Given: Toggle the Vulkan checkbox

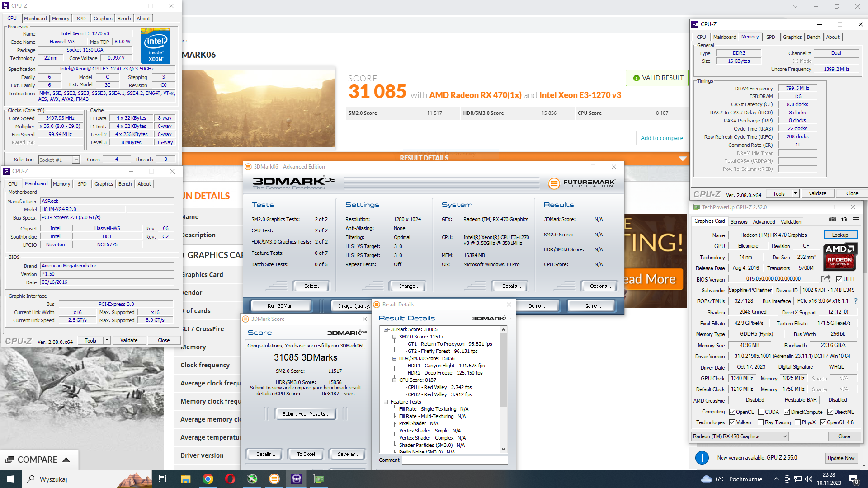Looking at the screenshot, I should pos(732,422).
